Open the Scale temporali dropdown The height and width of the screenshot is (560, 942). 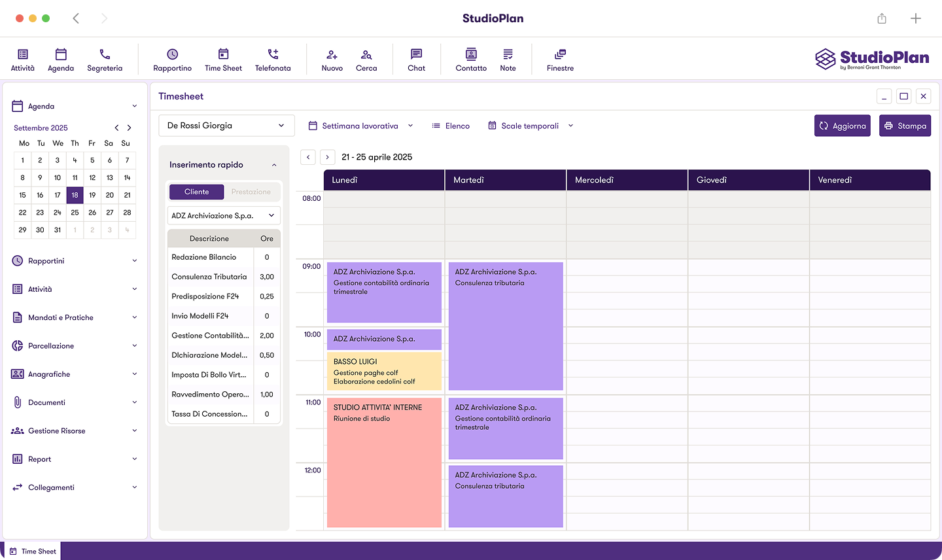point(531,126)
